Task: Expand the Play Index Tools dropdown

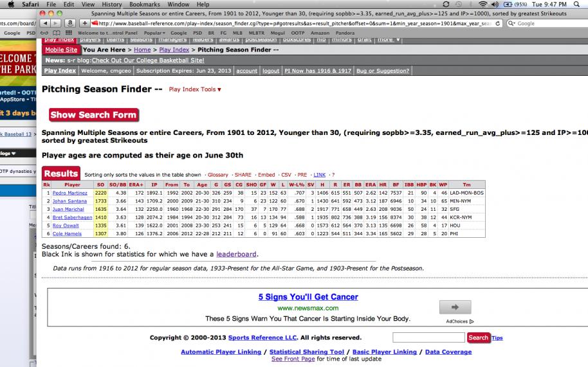Action: tap(195, 89)
